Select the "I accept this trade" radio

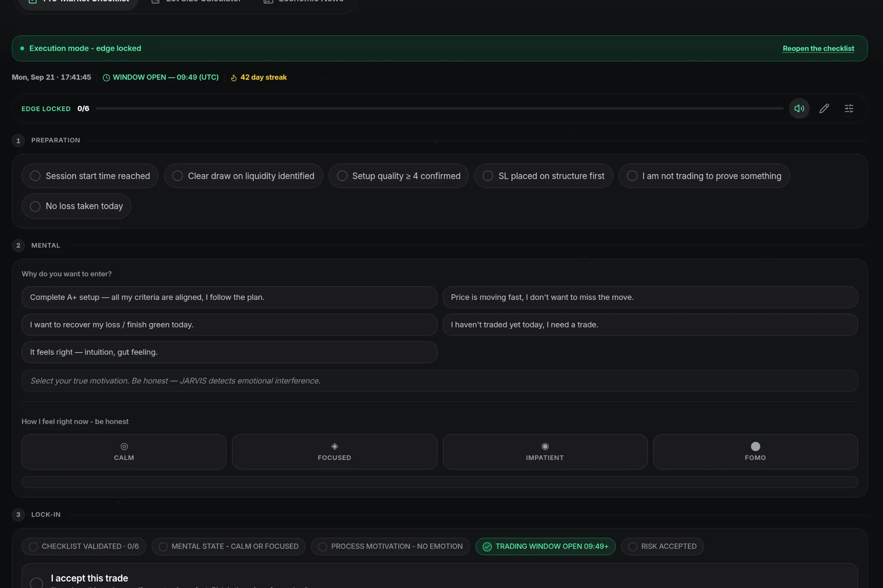coord(36,583)
